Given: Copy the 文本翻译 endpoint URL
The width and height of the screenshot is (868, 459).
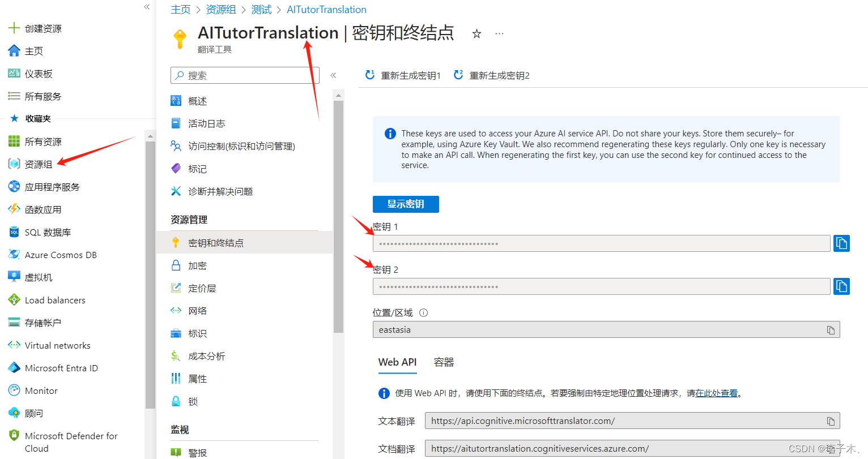Looking at the screenshot, I should click(x=831, y=421).
